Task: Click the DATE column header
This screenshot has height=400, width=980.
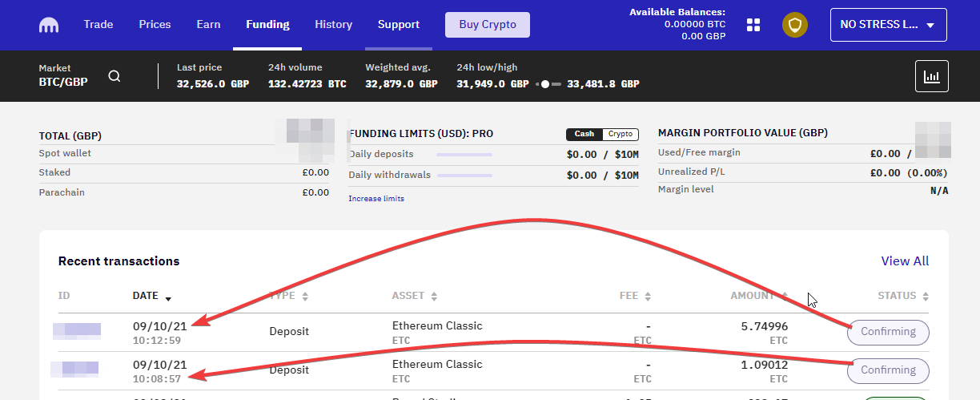Action: tap(146, 296)
